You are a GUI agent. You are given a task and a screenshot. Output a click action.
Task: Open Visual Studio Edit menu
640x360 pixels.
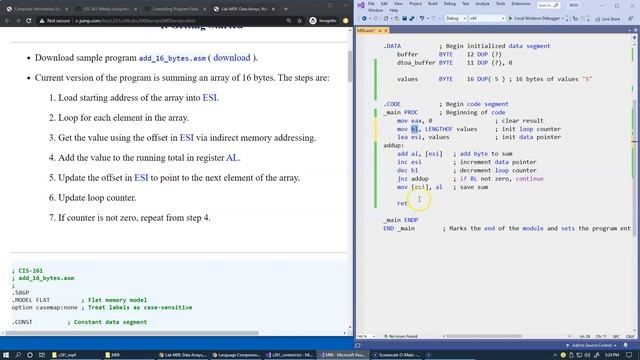click(384, 4)
